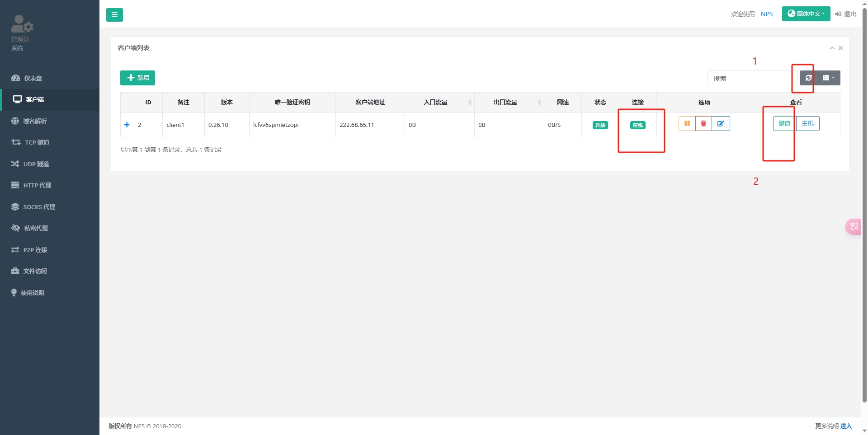
Task: Pause client1 with the orange pause icon
Action: 687,124
